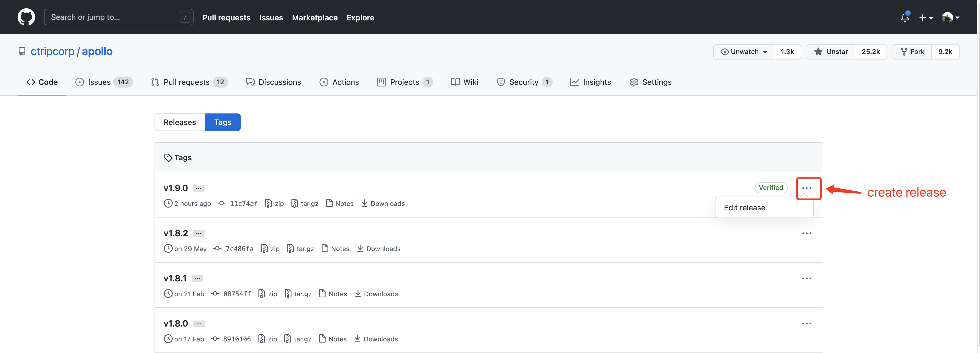Check the Verified badge on v1.9.0
980x353 pixels.
(x=771, y=187)
